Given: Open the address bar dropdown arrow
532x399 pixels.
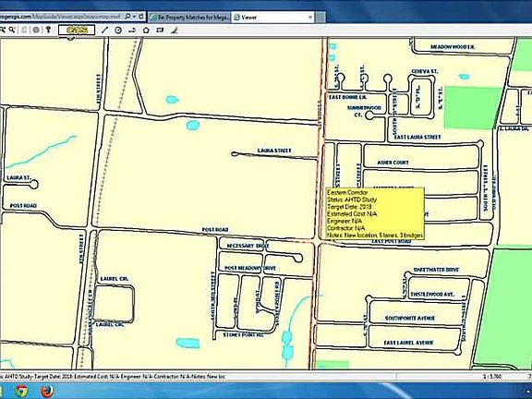Looking at the screenshot, I should point(134,17).
